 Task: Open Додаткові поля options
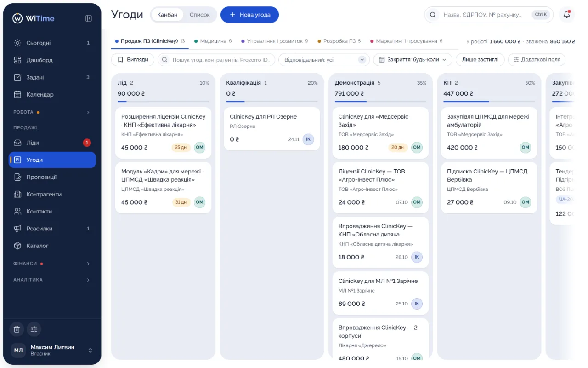point(537,60)
